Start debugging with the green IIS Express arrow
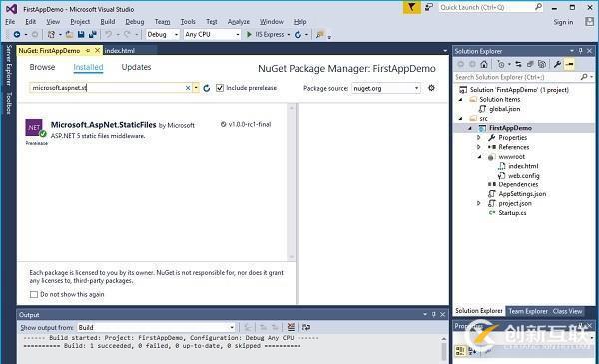This screenshot has width=599, height=364. [249, 34]
